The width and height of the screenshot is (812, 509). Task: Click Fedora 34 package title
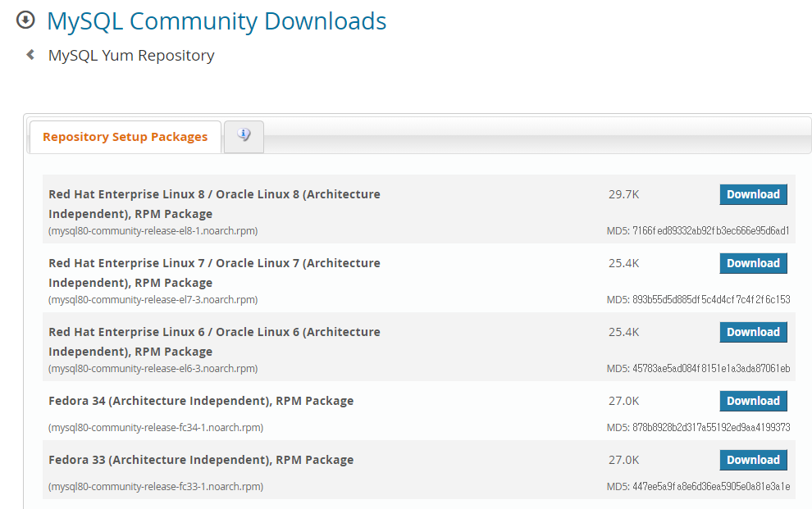click(201, 401)
